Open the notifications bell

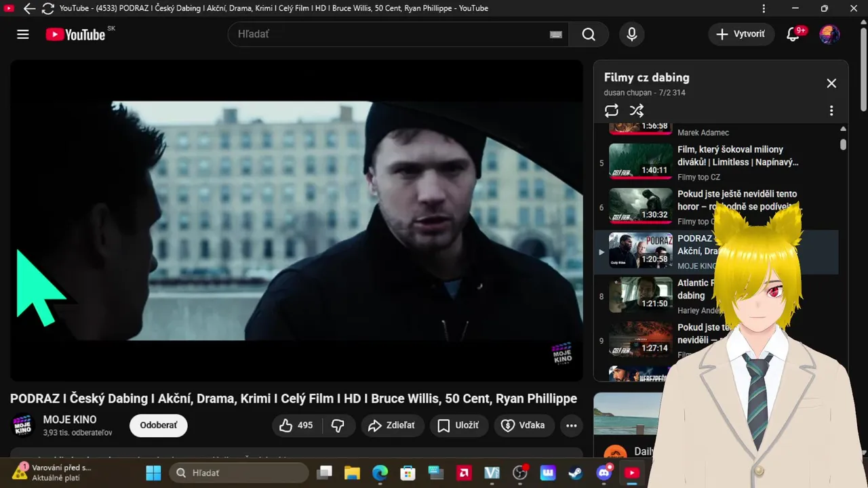click(793, 35)
